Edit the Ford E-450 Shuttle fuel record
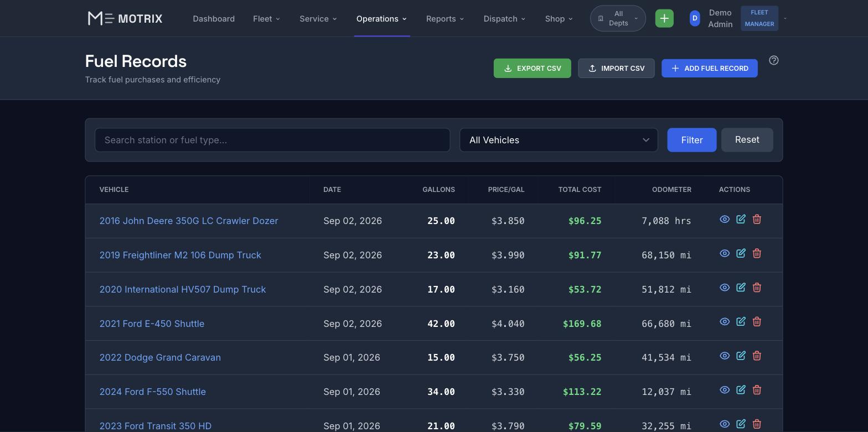868x432 pixels. coord(741,322)
